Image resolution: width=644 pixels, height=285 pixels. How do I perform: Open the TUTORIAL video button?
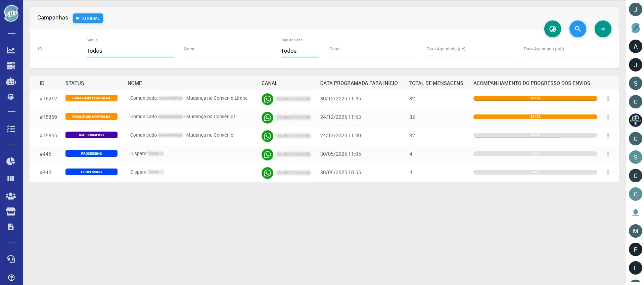coord(88,18)
